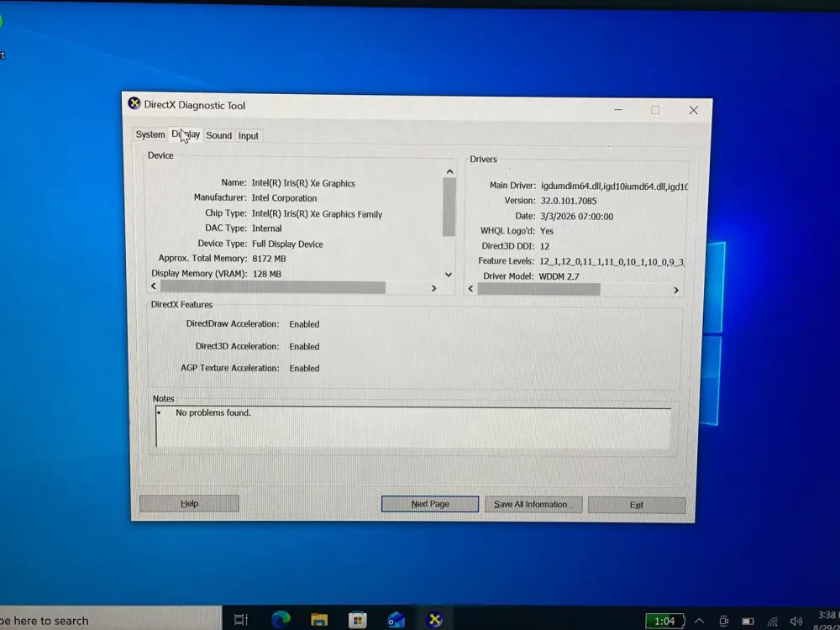This screenshot has height=630, width=840.
Task: Open Microsoft Edge from the taskbar
Action: 281,619
